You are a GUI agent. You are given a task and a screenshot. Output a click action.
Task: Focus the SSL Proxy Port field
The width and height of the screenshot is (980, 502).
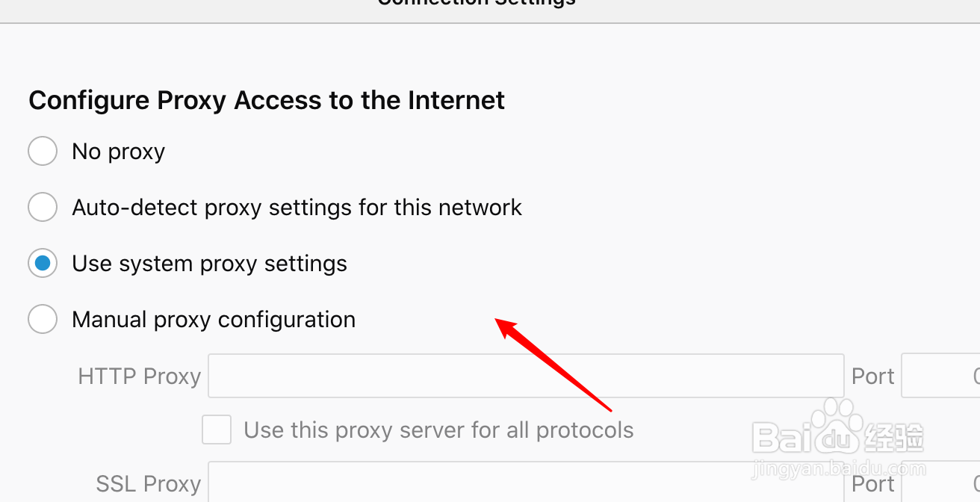(941, 483)
